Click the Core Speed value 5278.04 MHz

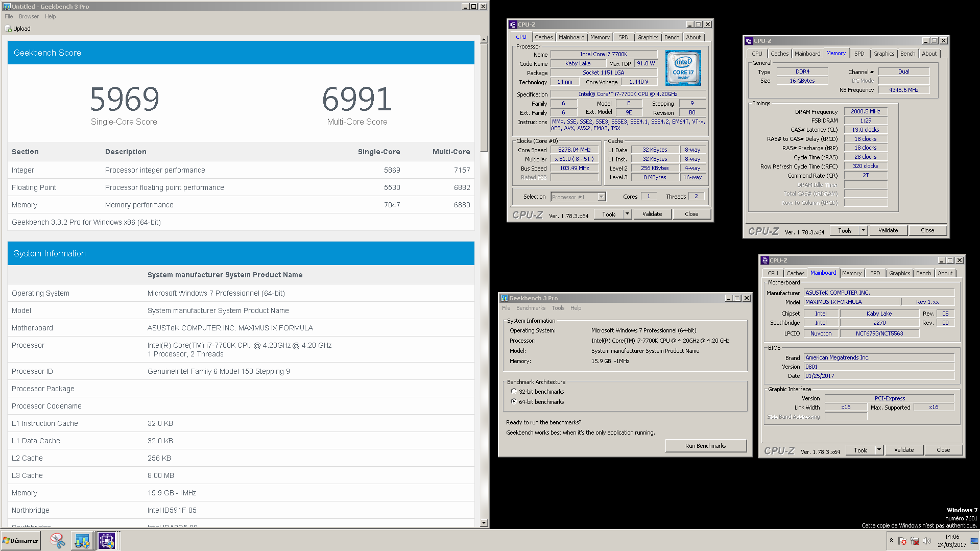pyautogui.click(x=575, y=150)
